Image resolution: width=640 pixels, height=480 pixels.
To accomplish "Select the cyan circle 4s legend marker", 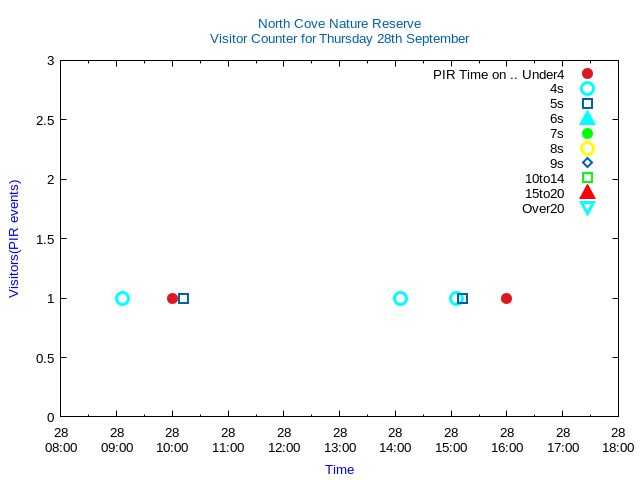I will pos(587,89).
